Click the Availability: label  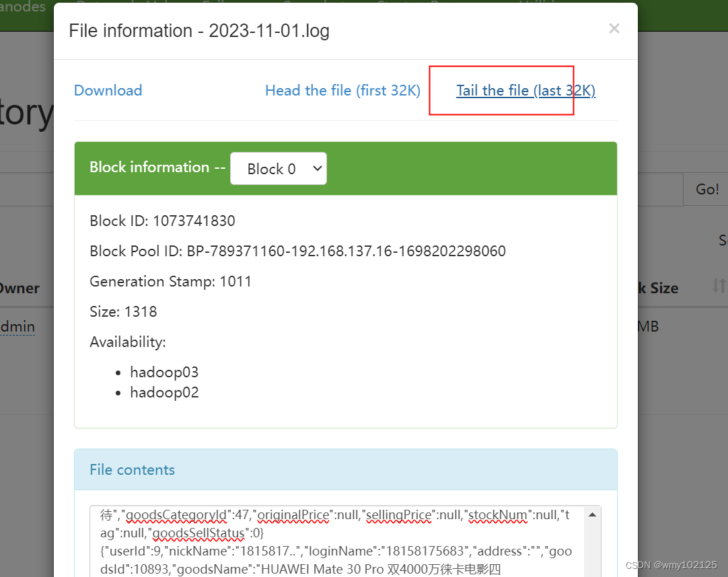pos(128,342)
